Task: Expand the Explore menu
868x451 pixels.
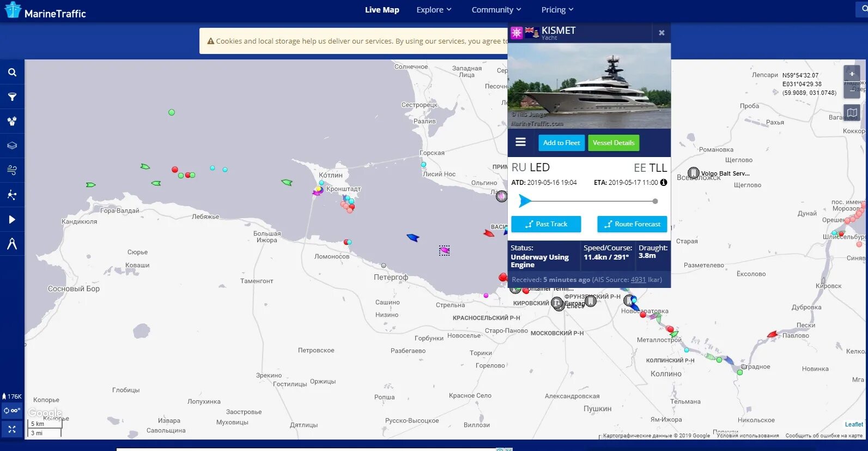Action: [x=434, y=10]
